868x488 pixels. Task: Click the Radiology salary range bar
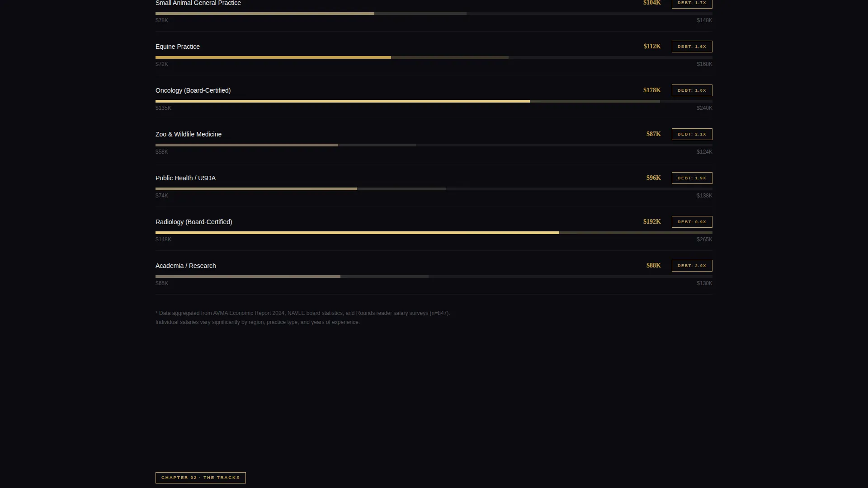[434, 233]
